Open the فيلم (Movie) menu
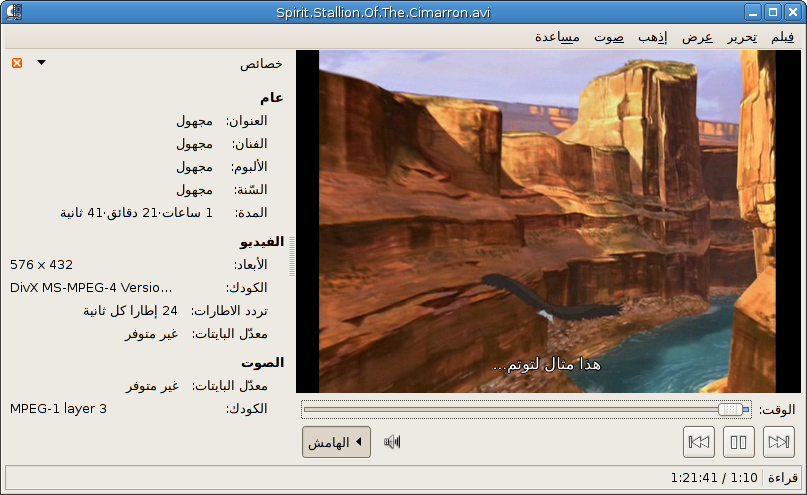This screenshot has height=495, width=807. point(782,37)
